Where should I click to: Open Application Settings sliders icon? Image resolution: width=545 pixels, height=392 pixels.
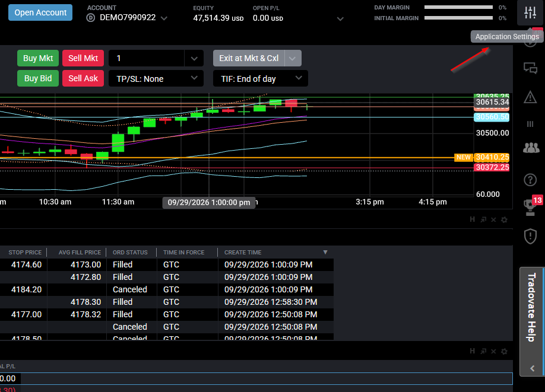[530, 12]
